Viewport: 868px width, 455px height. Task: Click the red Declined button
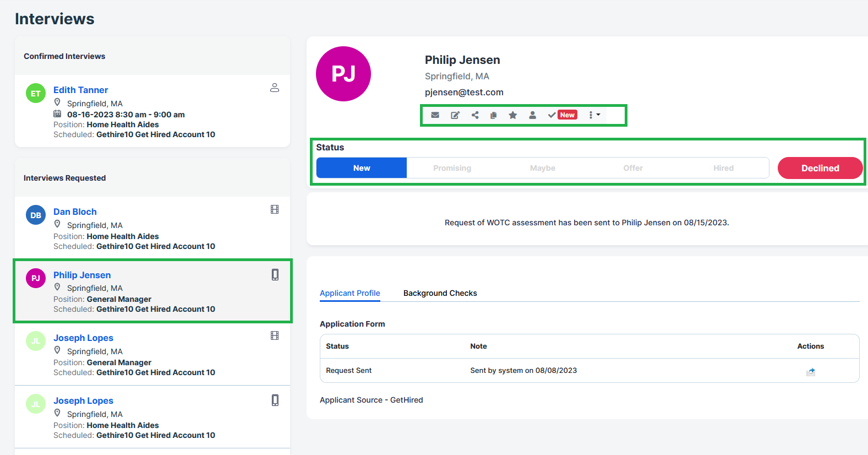point(820,168)
